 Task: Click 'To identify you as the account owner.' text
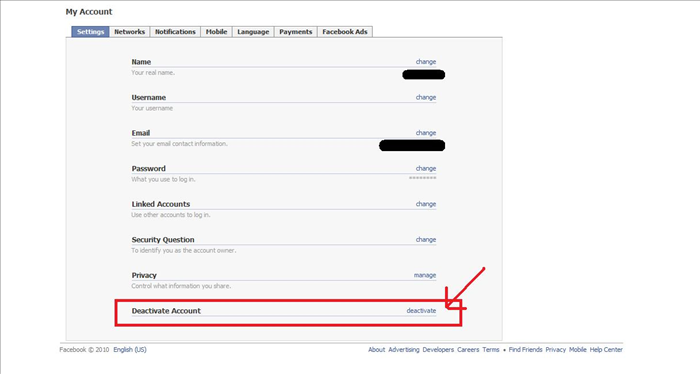tap(184, 250)
